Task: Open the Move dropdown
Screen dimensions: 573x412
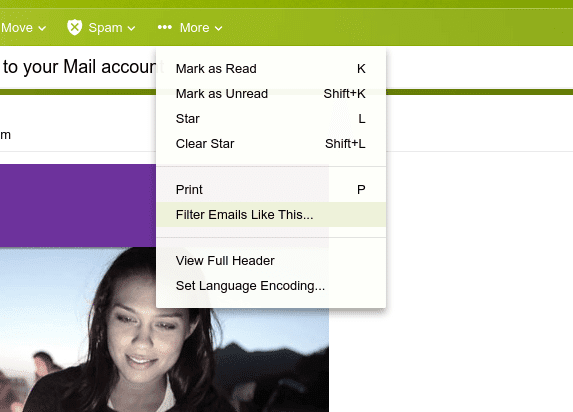Action: coord(23,28)
